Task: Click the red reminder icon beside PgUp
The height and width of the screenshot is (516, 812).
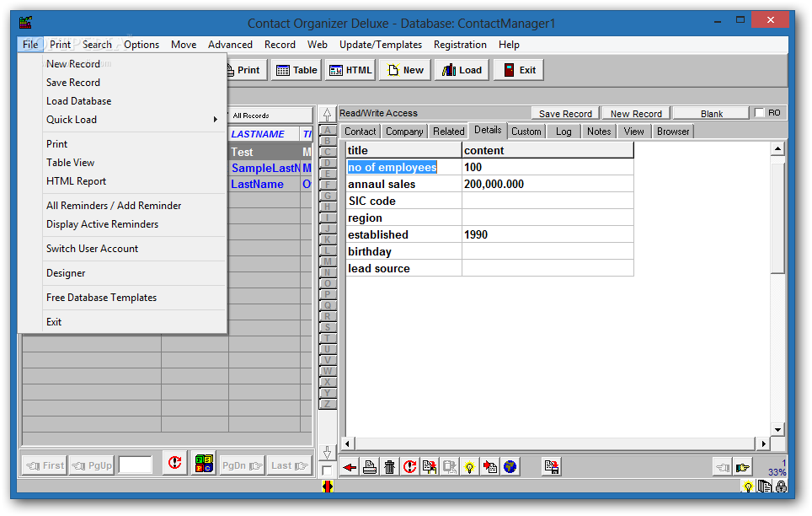Action: [175, 463]
